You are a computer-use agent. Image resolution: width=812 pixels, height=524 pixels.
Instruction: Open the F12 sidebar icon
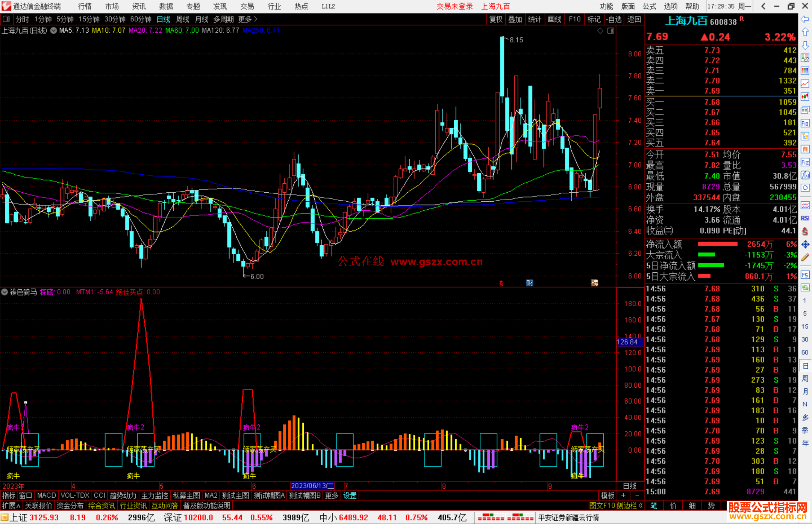[805, 162]
